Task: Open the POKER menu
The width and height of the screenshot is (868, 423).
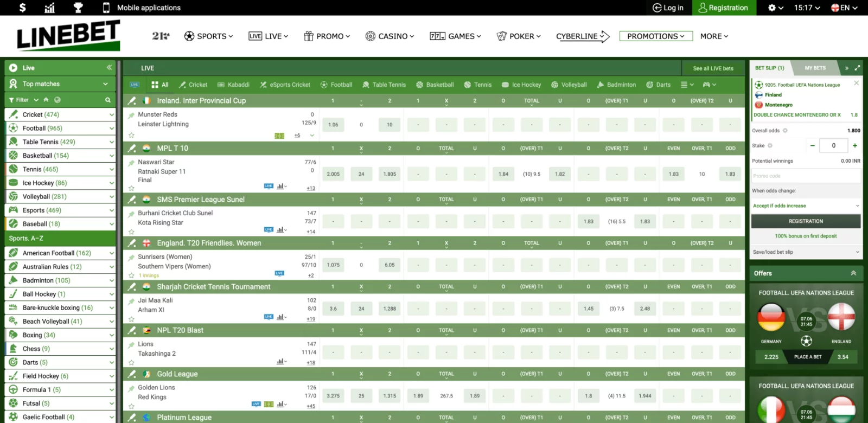Action: pos(519,36)
